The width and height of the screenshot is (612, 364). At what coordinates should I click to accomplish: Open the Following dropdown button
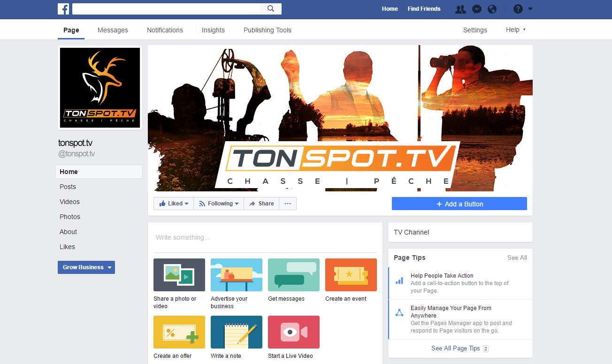click(219, 204)
